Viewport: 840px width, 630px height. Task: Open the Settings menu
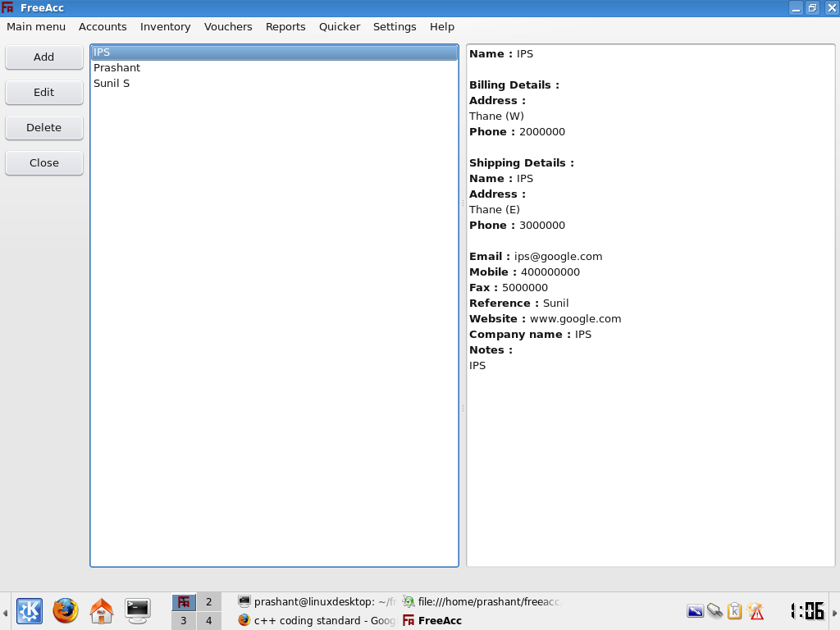(395, 27)
